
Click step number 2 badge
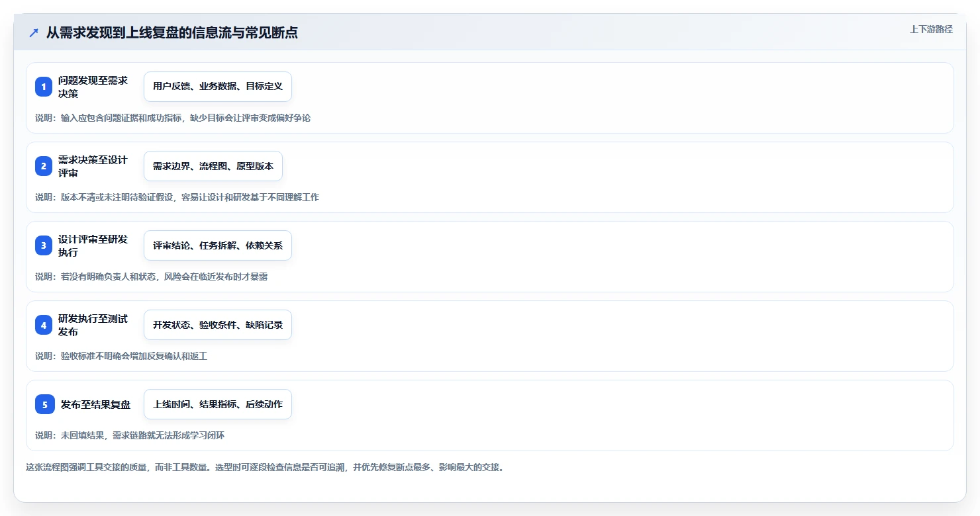[44, 166]
